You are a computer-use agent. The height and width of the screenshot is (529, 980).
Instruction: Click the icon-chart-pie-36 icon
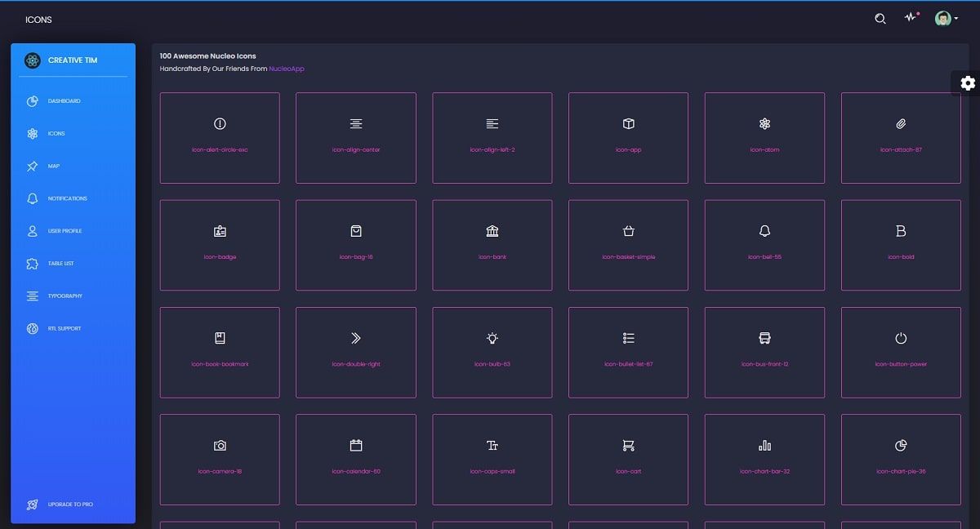coord(900,459)
